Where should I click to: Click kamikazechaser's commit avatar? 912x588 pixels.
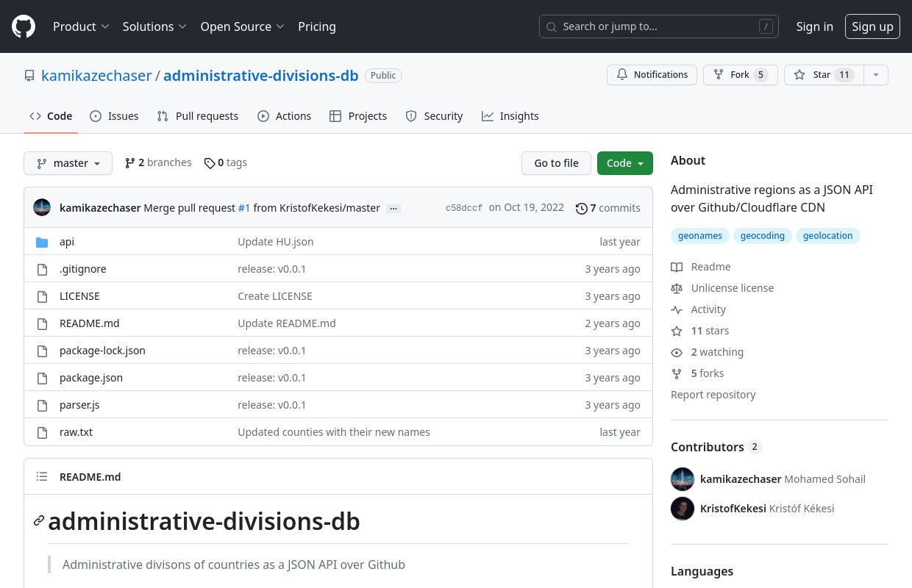click(x=42, y=207)
